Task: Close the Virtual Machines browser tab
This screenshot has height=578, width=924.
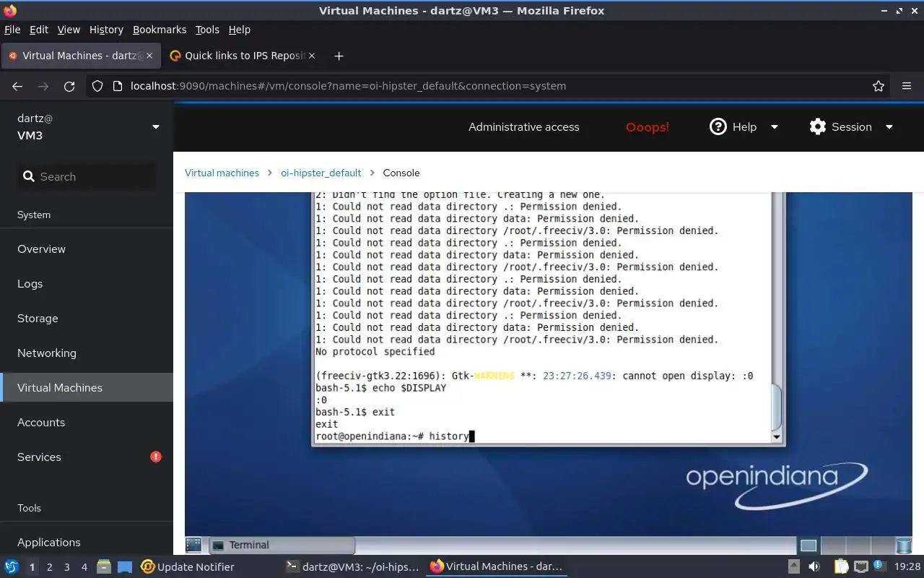Action: pyautogui.click(x=150, y=56)
